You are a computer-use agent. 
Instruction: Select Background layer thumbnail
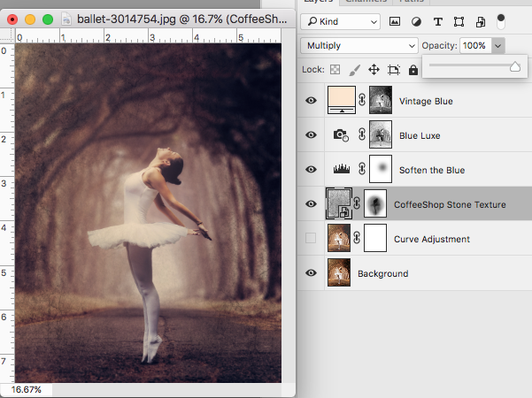tap(339, 272)
